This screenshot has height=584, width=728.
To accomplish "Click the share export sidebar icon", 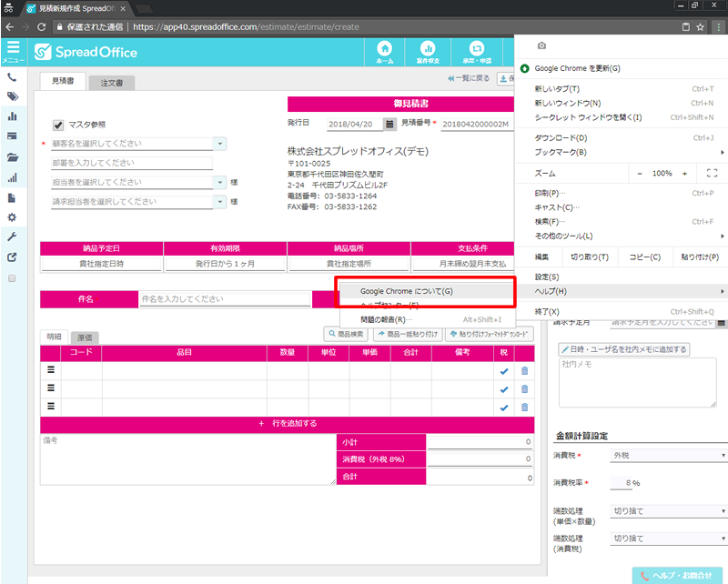I will point(12,257).
